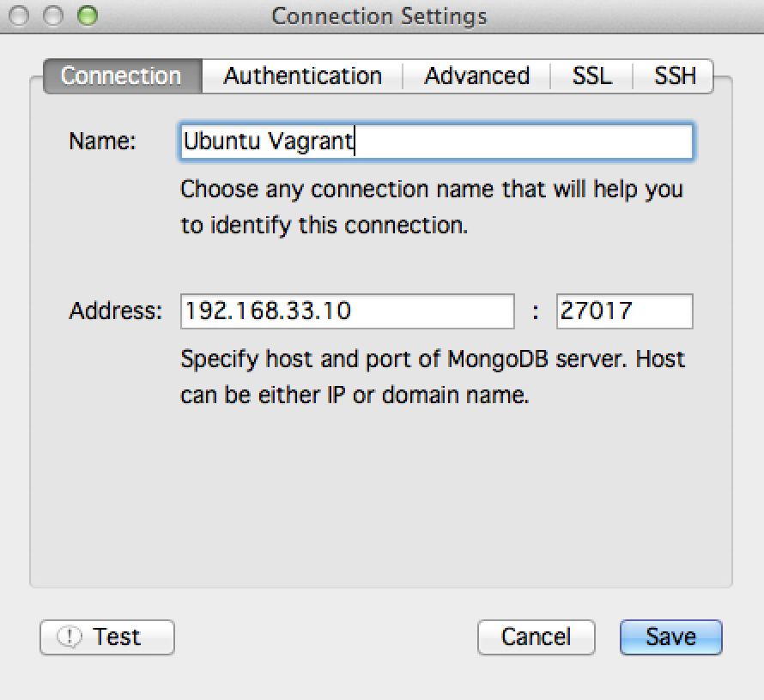Open the Authentication tab
The image size is (764, 700).
coord(302,75)
